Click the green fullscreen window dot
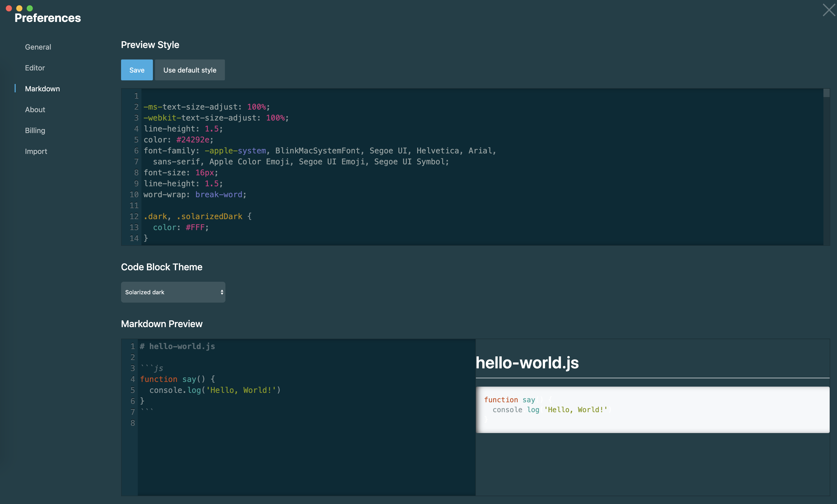Viewport: 837px width, 504px height. [x=30, y=8]
